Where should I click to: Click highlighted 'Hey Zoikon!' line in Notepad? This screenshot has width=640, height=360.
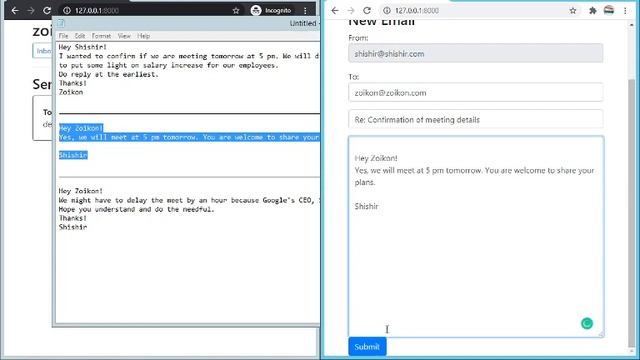(81, 128)
